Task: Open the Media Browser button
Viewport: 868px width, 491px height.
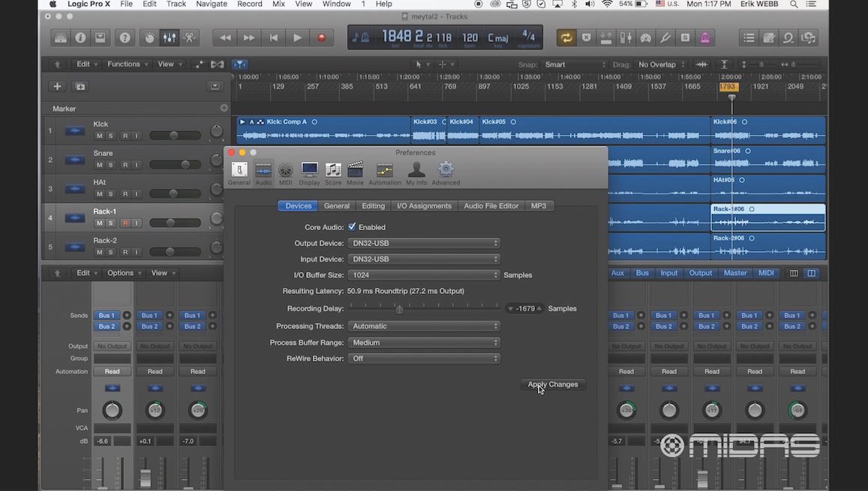Action: point(809,37)
